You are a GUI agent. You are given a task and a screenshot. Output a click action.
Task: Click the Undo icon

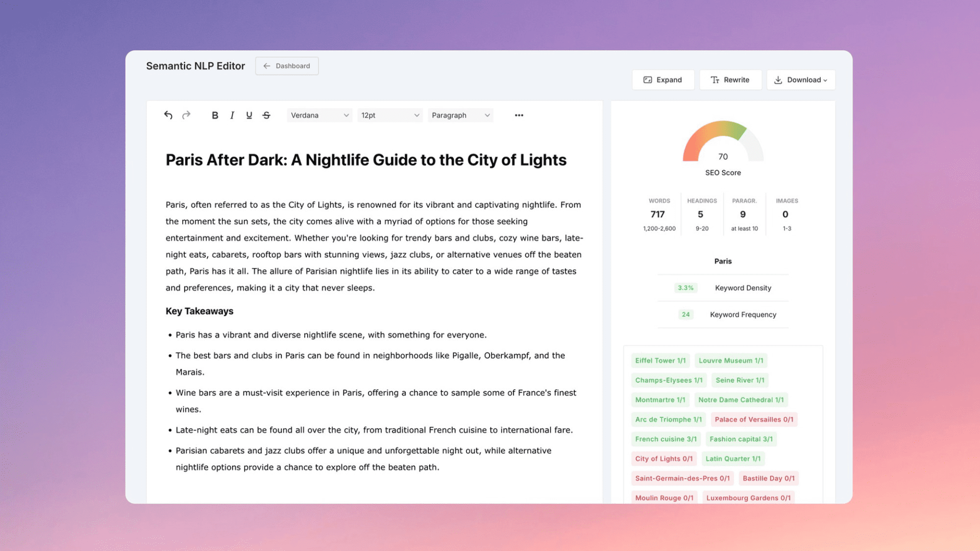(168, 115)
